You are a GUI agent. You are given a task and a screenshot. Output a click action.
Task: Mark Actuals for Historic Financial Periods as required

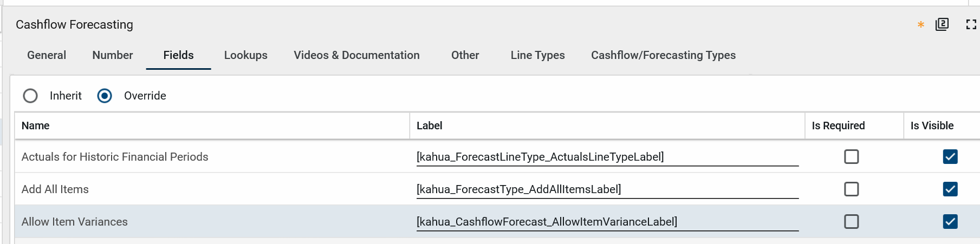(x=851, y=157)
